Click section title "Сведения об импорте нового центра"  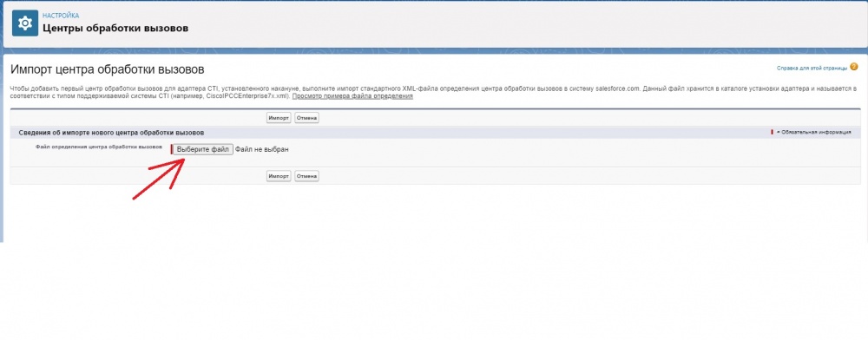pos(111,134)
